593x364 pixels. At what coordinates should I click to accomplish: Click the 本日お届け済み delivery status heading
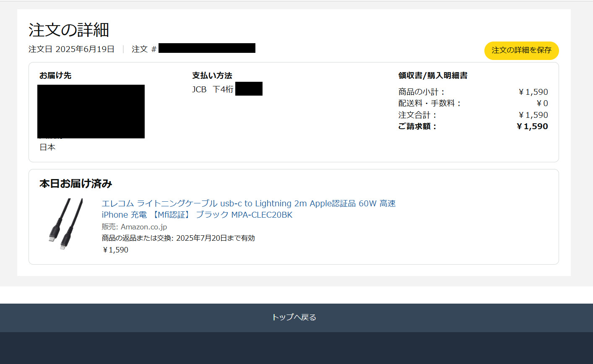point(76,184)
